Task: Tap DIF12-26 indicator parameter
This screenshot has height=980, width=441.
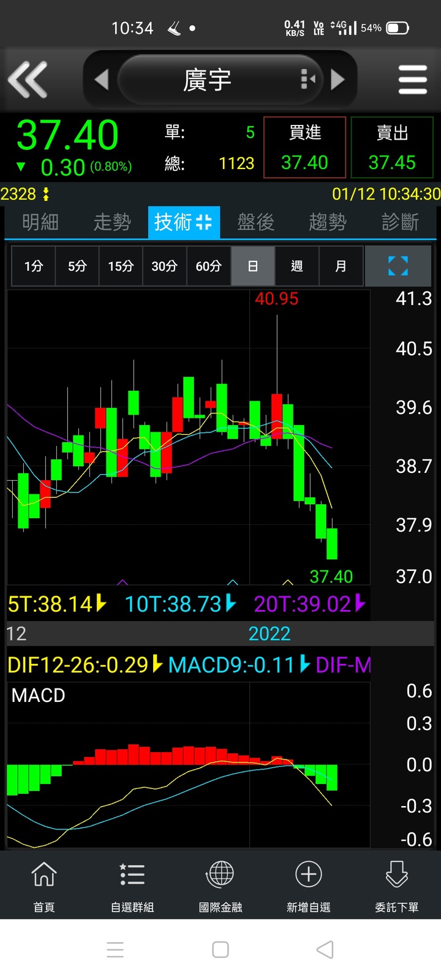Action: click(85, 665)
